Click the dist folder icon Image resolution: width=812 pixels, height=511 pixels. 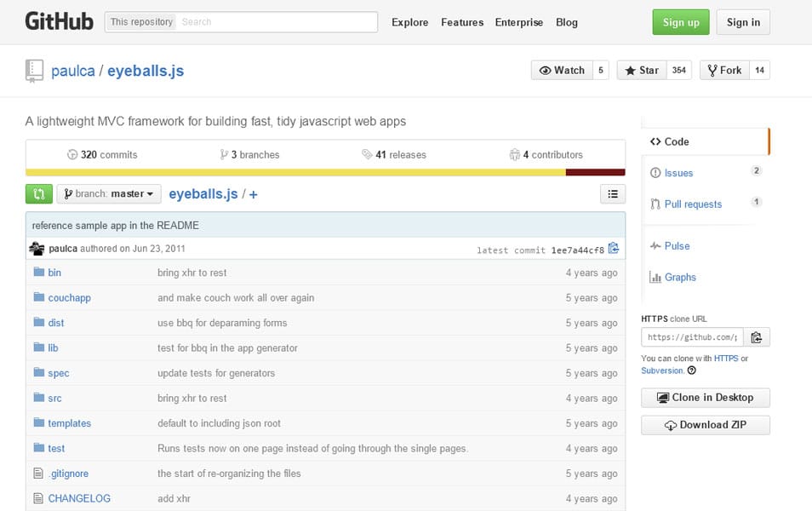point(39,322)
